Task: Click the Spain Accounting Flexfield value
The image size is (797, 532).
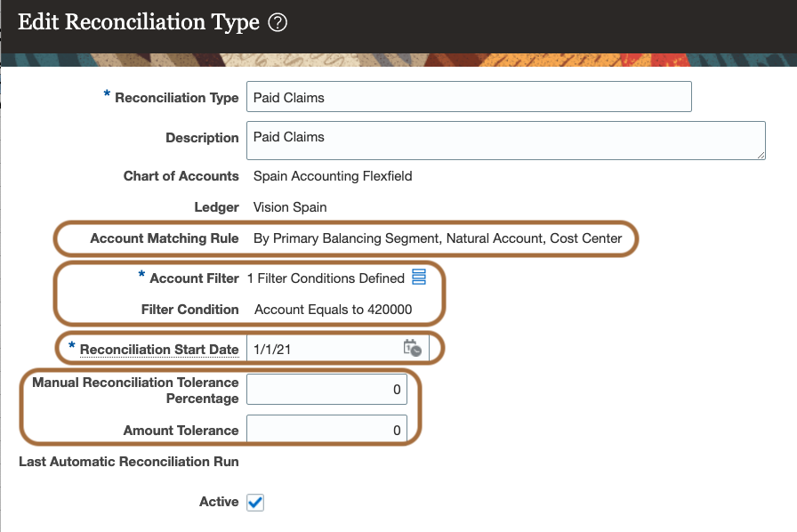Action: pyautogui.click(x=333, y=176)
